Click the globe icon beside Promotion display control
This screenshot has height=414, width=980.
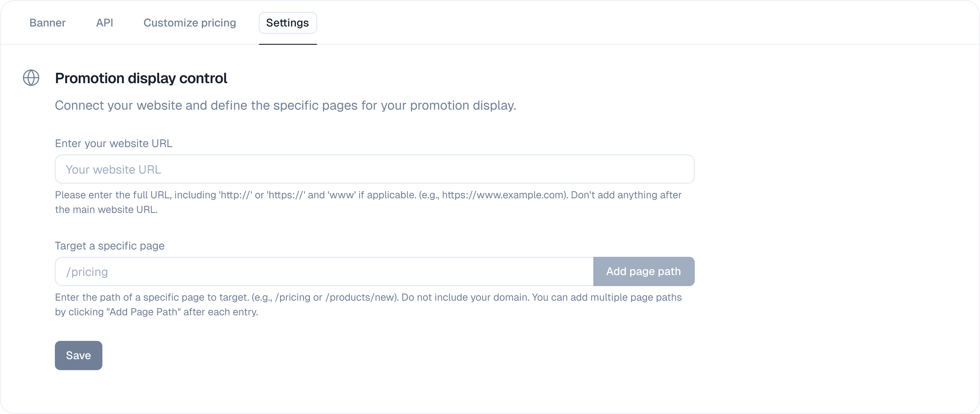click(31, 78)
